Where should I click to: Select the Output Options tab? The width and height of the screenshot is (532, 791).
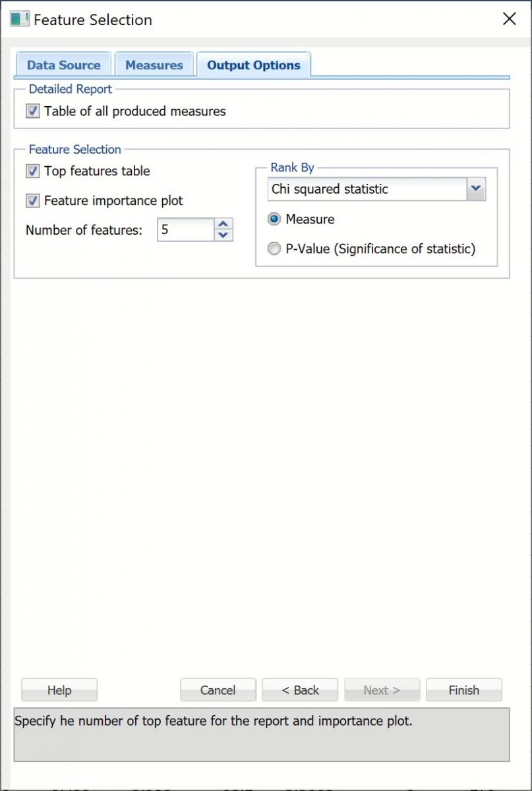[x=253, y=65]
